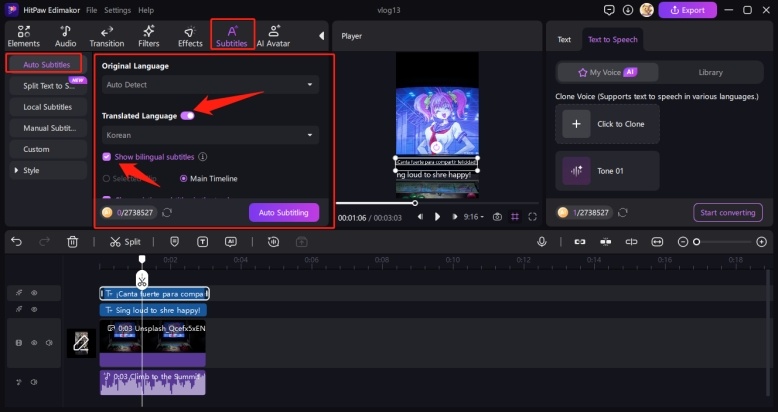This screenshot has height=413, width=778.
Task: Open the Translated Language Korean dropdown
Action: coord(210,135)
